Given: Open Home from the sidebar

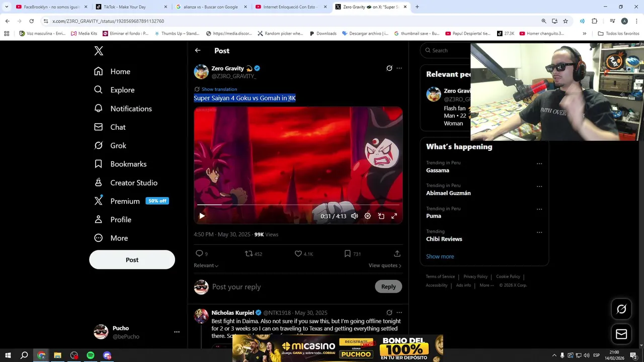Looking at the screenshot, I should (112, 71).
